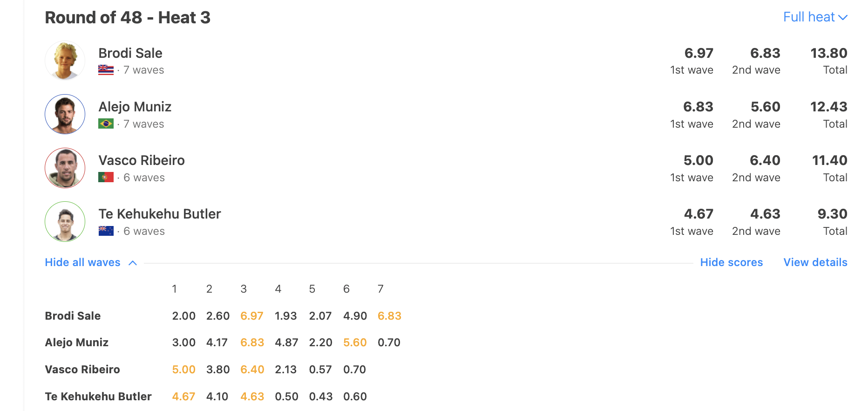Click the Portugal flag icon under Vasco Ribeiro

tap(106, 177)
